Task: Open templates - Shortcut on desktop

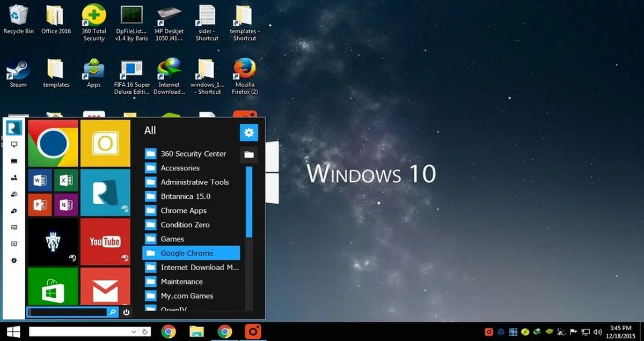Action: click(x=245, y=23)
